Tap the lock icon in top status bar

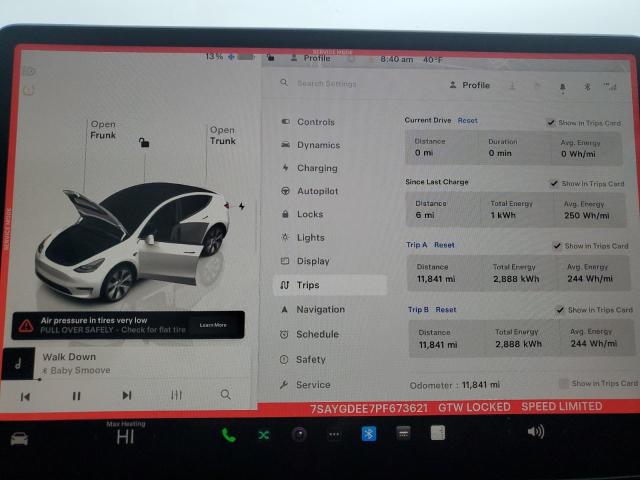[271, 58]
